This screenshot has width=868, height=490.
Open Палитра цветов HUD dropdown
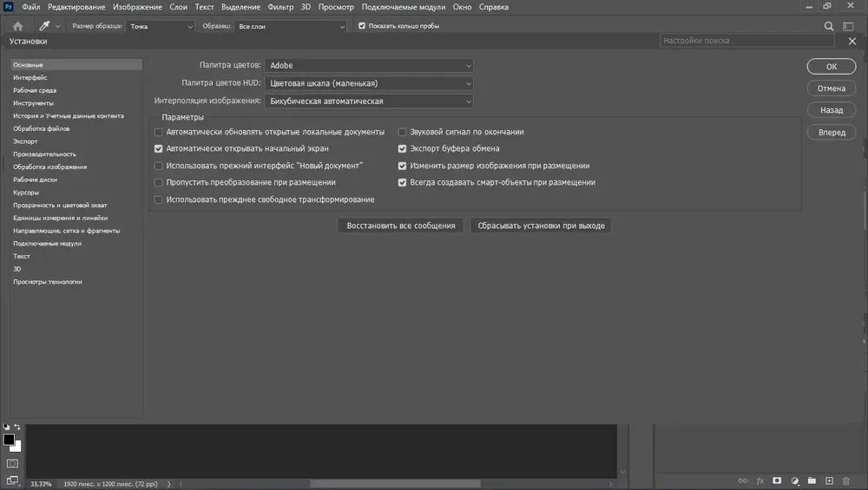pos(369,83)
